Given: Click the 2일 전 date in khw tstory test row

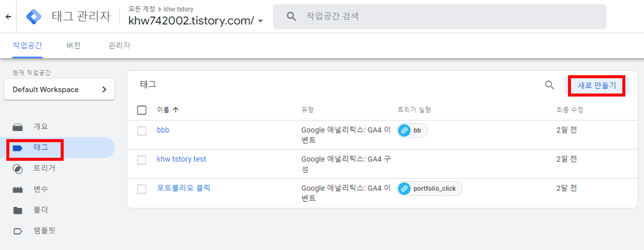Looking at the screenshot, I should click(566, 159).
